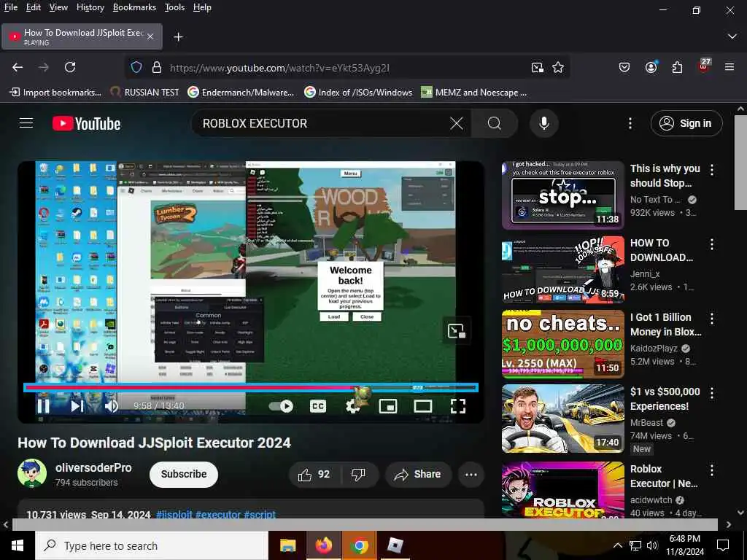The image size is (747, 560).
Task: Open Endermanch/Malware bookmark
Action: [241, 93]
